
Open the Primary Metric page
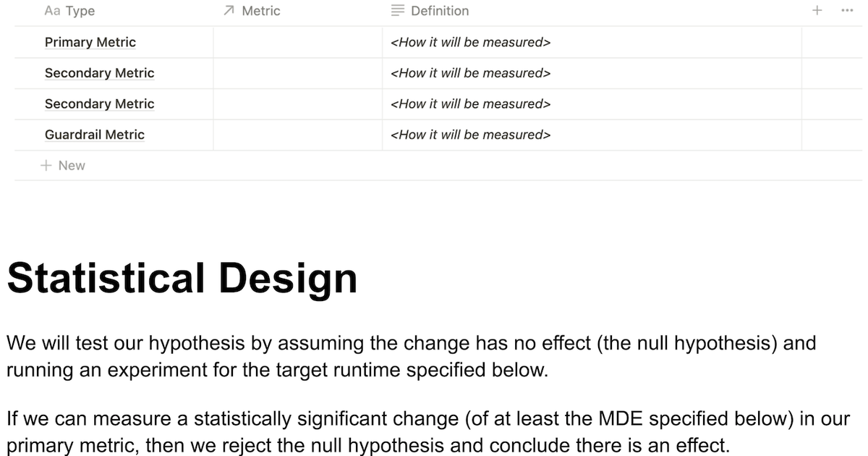point(90,42)
